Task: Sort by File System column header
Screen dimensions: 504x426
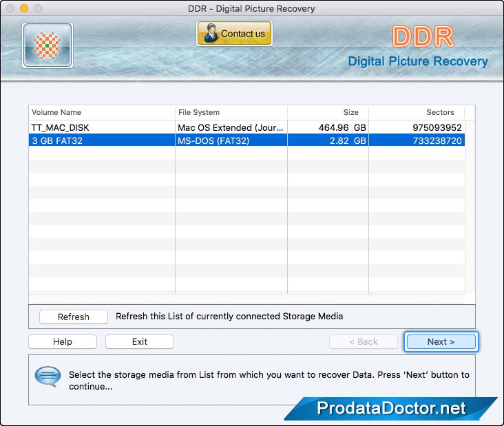Action: [x=231, y=112]
